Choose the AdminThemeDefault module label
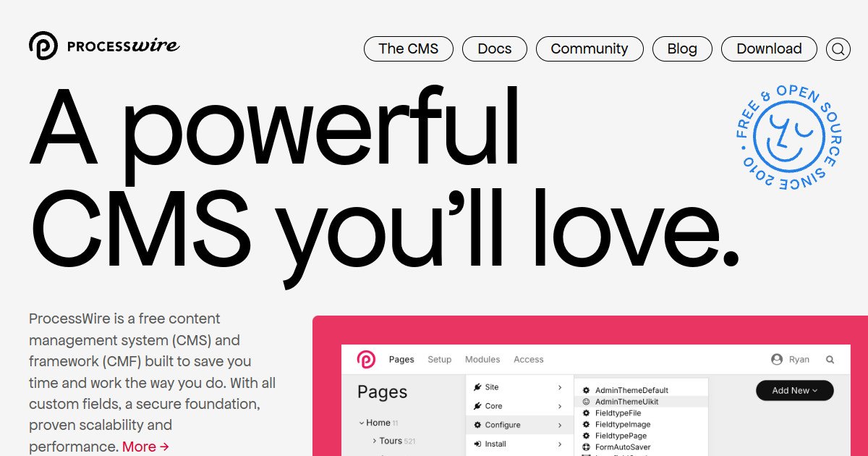 [x=631, y=390]
